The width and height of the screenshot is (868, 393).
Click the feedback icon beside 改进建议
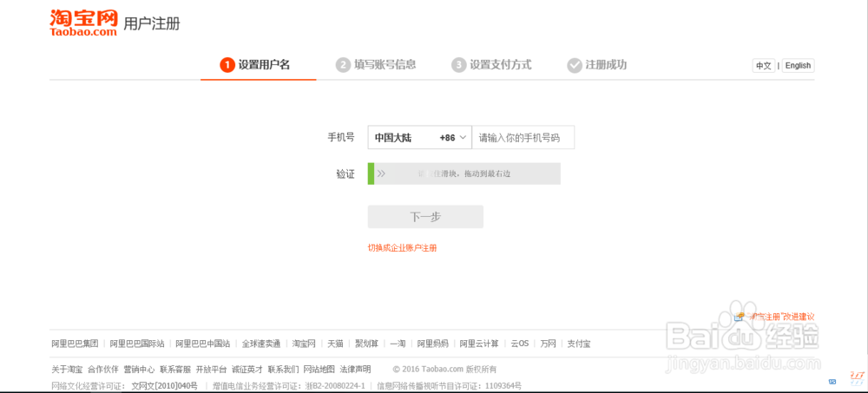pyautogui.click(x=739, y=317)
